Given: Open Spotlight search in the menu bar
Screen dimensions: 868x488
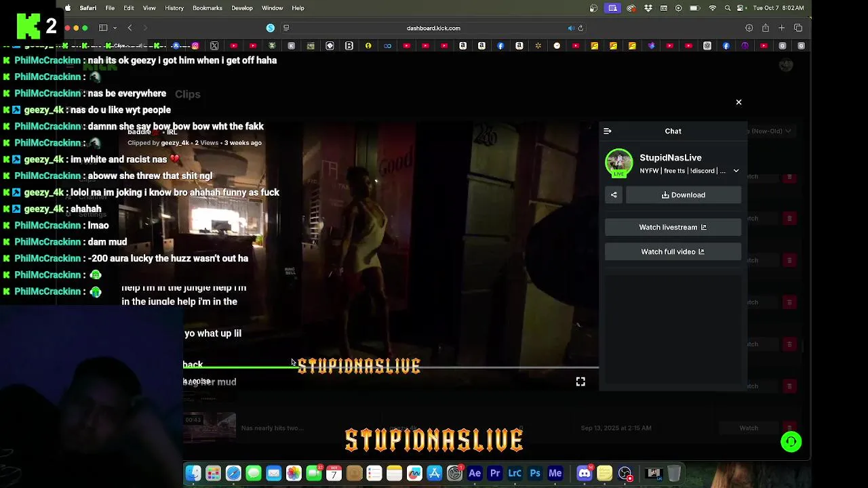Looking at the screenshot, I should 728,8.
